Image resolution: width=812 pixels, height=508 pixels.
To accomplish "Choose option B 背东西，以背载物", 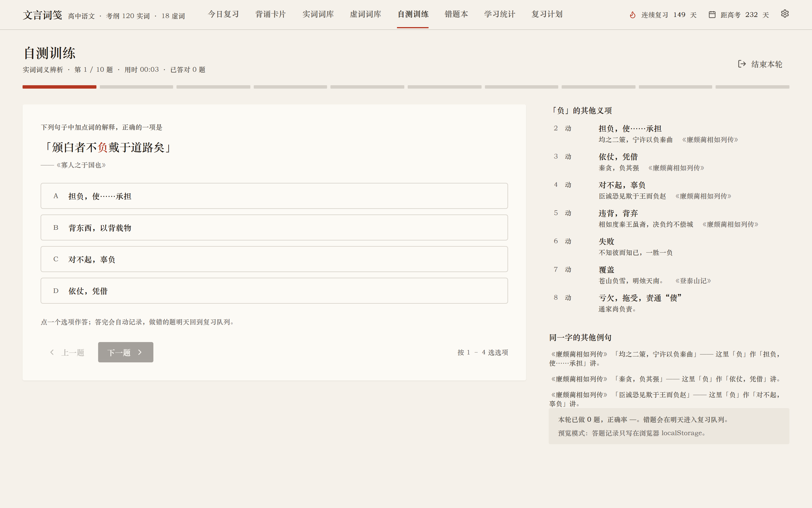I will pos(274,227).
